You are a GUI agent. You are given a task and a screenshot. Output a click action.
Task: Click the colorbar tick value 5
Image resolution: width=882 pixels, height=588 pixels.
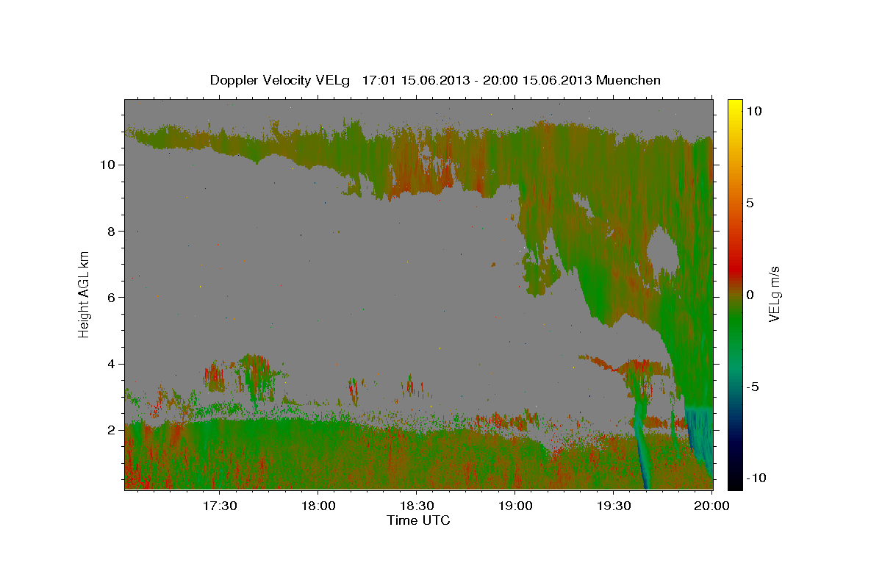click(x=750, y=203)
